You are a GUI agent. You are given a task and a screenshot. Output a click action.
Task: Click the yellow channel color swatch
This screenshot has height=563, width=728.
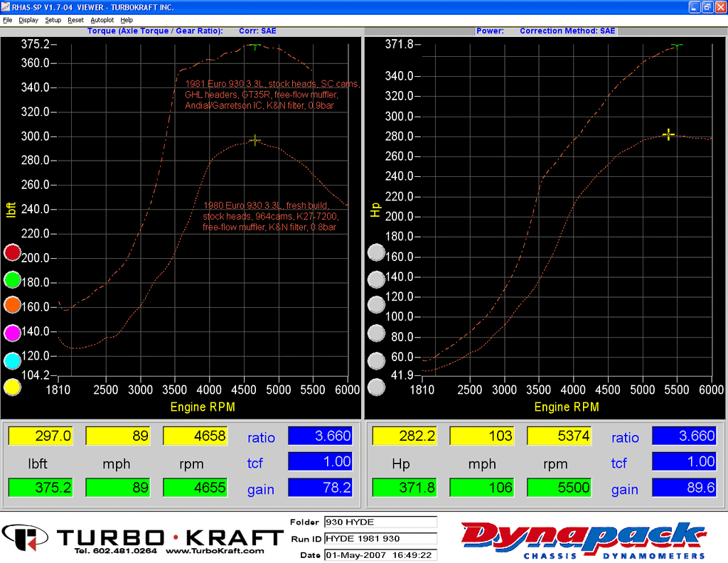coord(11,387)
